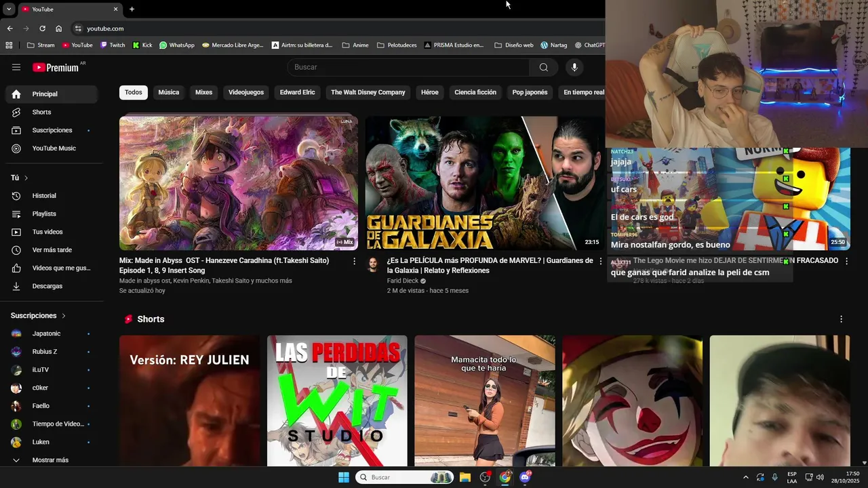Select the Música filter chip

point(169,92)
